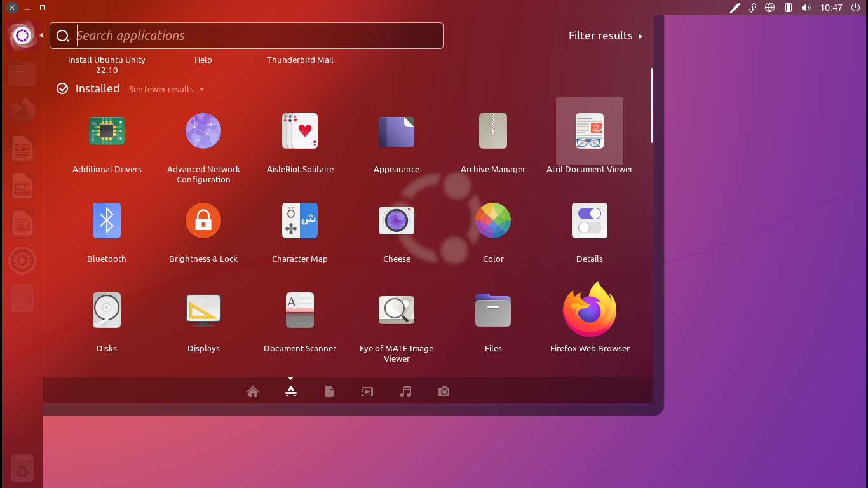Collapse list with See fewer results
Viewport: 868px width, 488px height.
(166, 90)
